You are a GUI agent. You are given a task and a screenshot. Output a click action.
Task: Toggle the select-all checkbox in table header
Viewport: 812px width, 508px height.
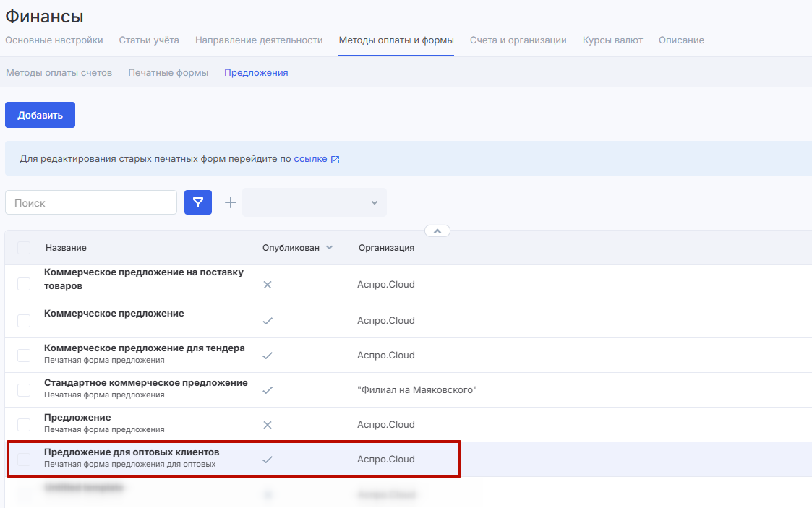coord(24,248)
